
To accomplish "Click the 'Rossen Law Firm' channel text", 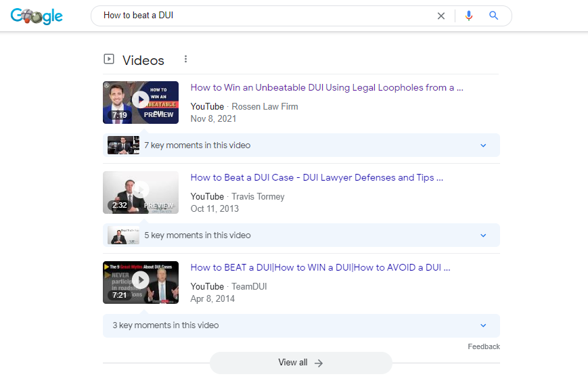I will tap(265, 106).
